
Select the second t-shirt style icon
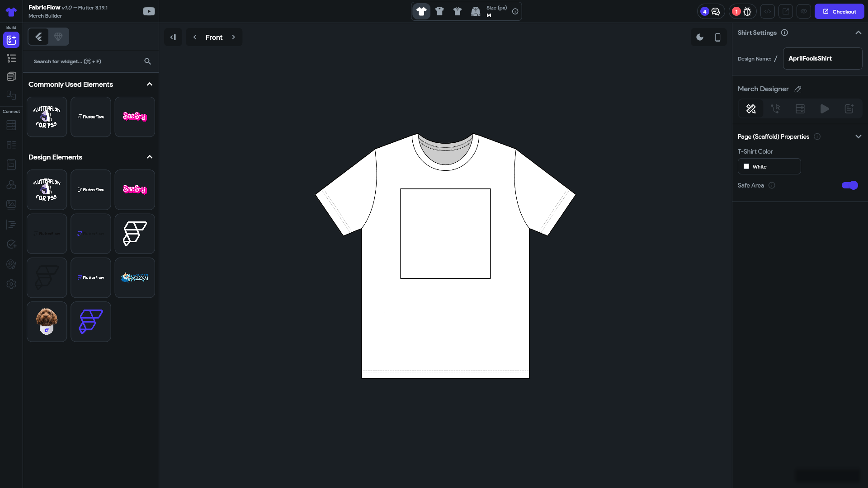coord(439,11)
